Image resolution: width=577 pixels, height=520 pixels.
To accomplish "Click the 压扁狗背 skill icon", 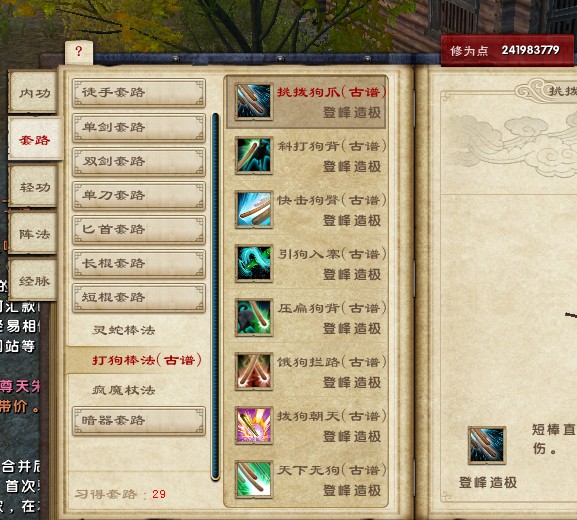I will pyautogui.click(x=254, y=317).
